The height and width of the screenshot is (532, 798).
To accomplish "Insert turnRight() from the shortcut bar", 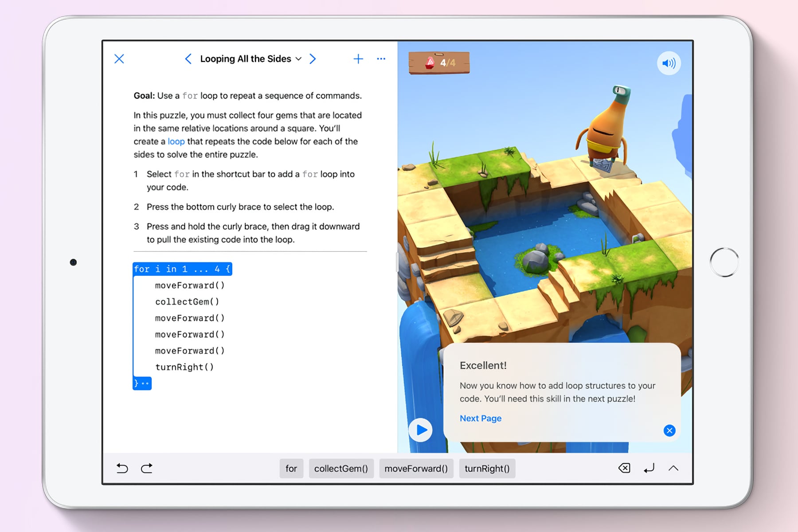I will point(487,469).
